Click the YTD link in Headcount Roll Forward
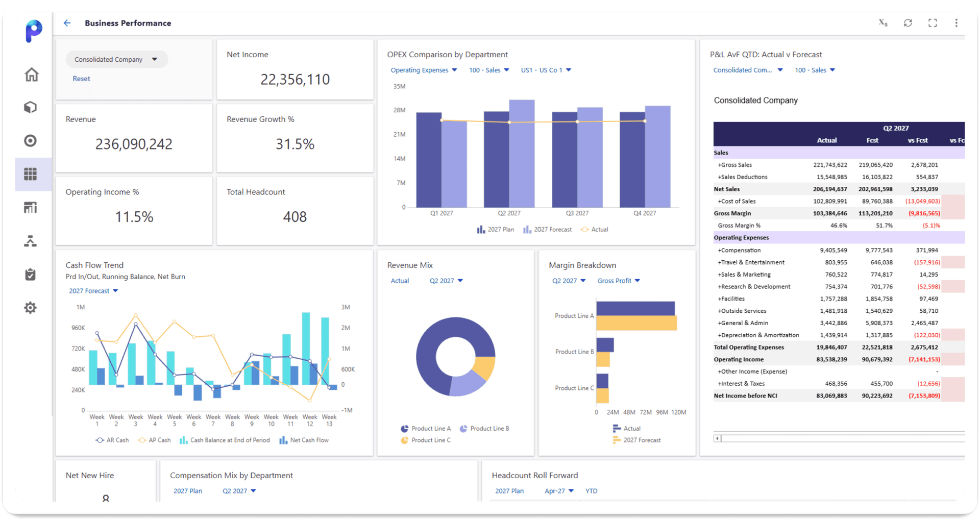This screenshot has height=520, width=980. pyautogui.click(x=591, y=491)
